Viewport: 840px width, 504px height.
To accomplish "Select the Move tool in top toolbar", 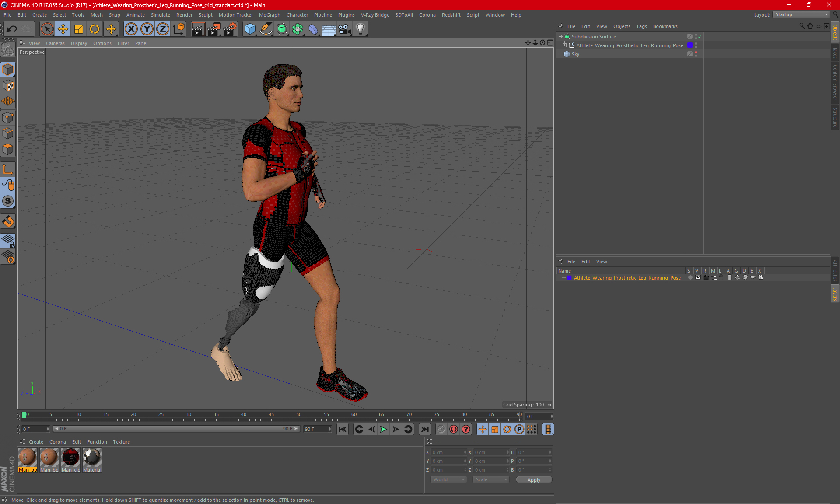I will 63,29.
